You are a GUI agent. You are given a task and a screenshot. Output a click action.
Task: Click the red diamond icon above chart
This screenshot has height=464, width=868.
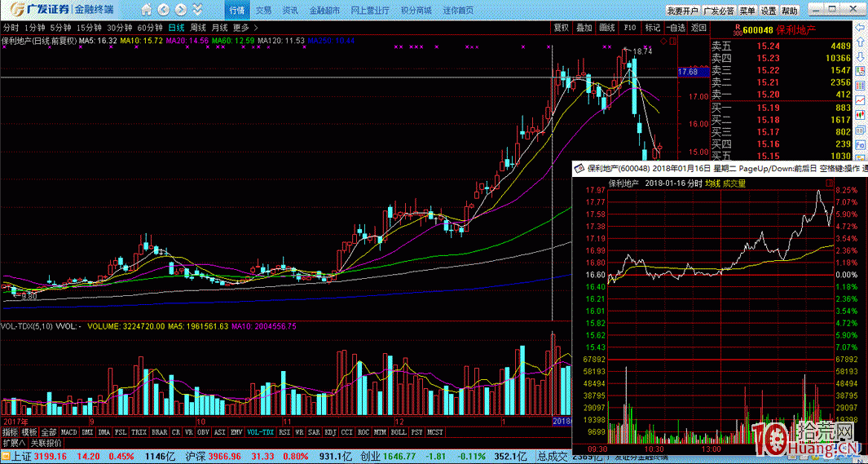[x=663, y=41]
